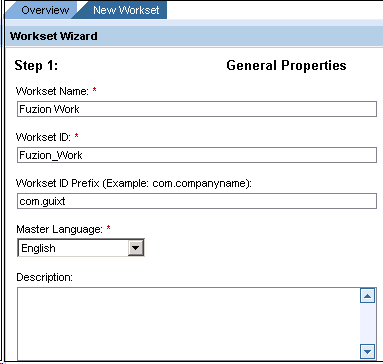The width and height of the screenshot is (383, 364).
Task: Switch to the Overview tab
Action: (x=45, y=10)
